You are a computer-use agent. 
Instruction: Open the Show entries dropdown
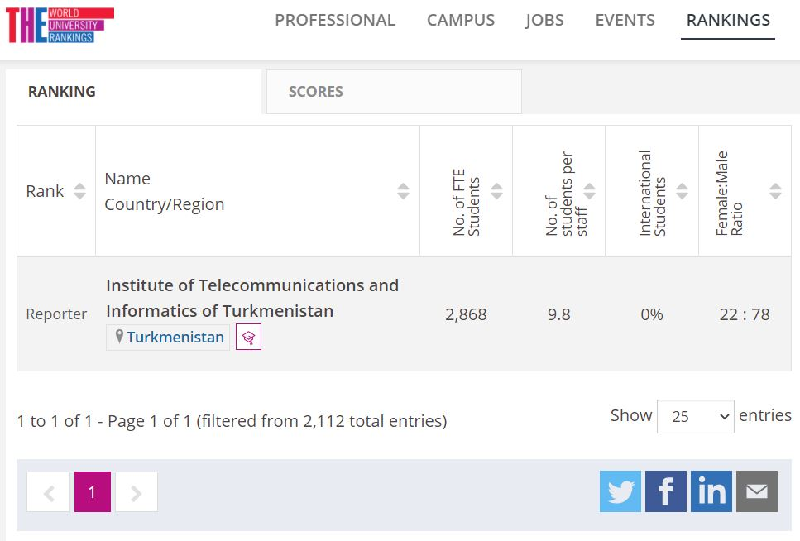tap(696, 416)
